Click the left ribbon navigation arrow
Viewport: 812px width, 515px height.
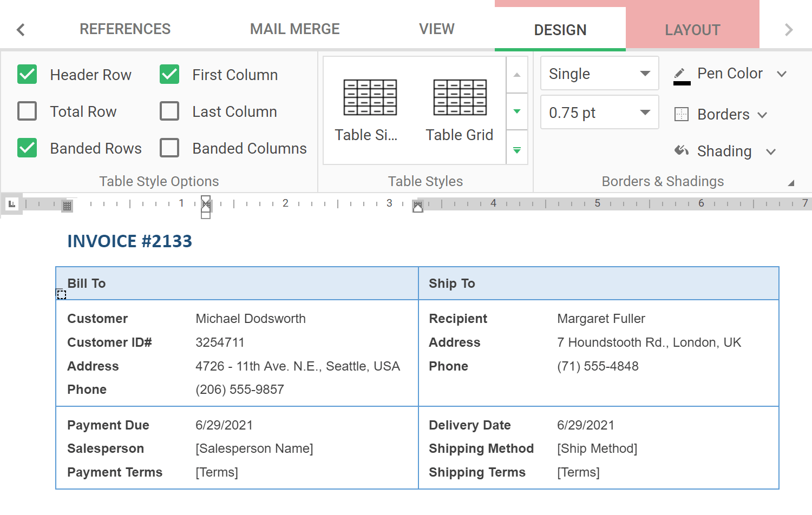pyautogui.click(x=21, y=29)
